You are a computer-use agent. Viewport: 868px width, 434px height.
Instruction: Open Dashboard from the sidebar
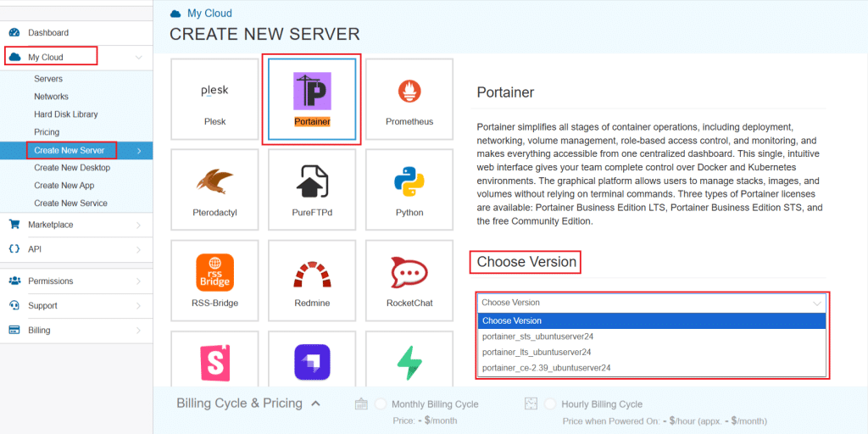(48, 33)
